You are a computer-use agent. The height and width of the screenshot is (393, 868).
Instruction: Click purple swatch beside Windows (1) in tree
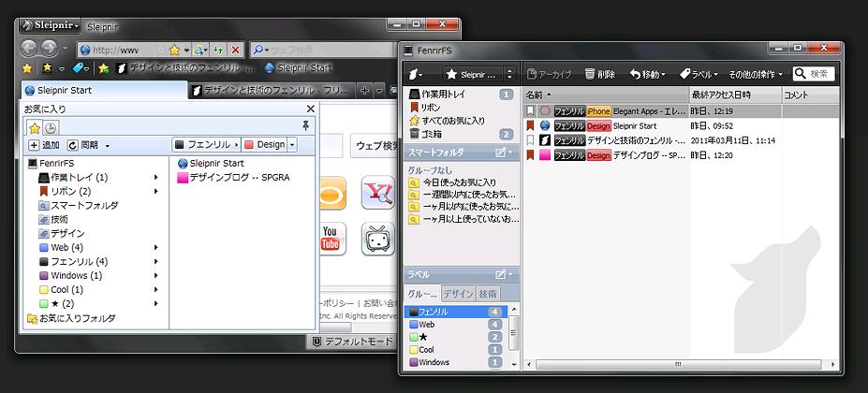point(44,276)
